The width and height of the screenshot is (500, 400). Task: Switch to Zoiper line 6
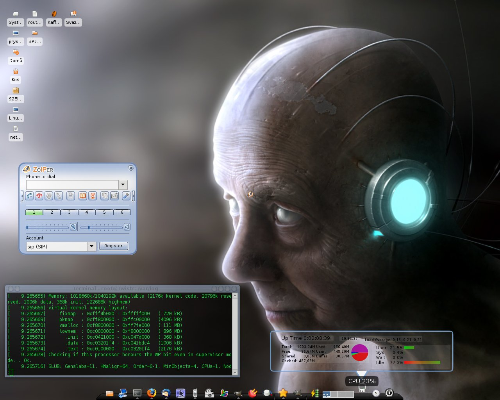[x=122, y=212]
